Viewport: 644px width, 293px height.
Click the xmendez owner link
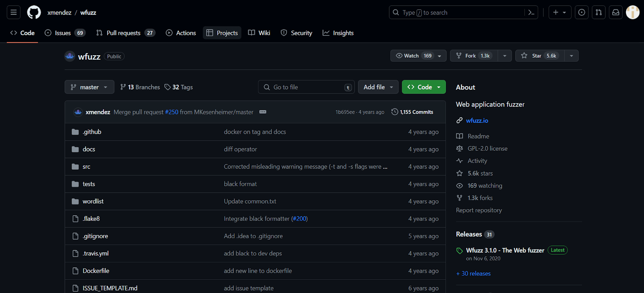pos(59,12)
